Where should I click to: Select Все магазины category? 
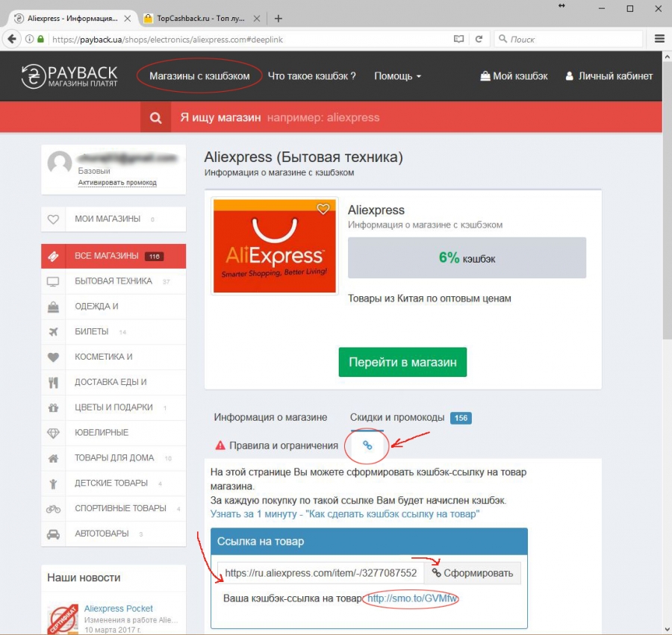[113, 256]
